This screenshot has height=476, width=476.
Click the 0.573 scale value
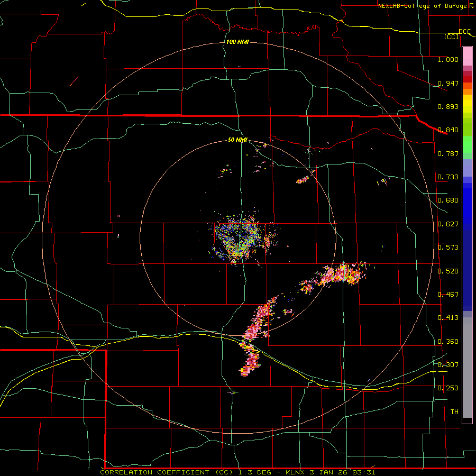pos(448,248)
